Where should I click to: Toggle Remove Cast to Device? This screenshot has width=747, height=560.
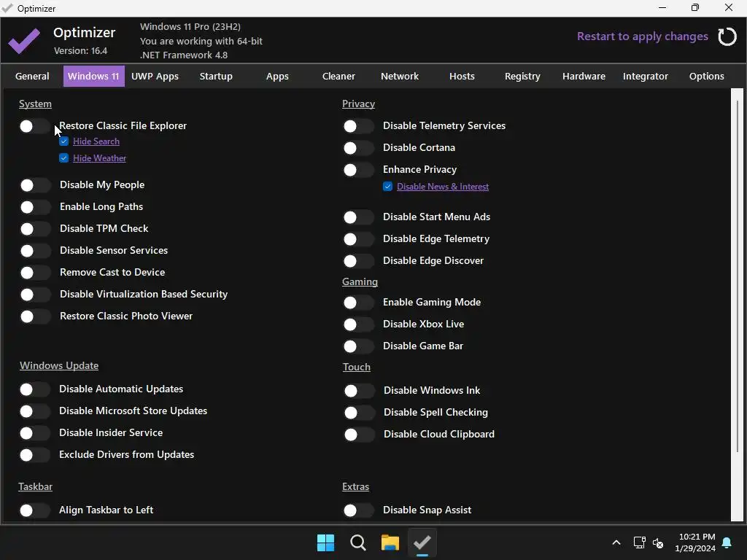[35, 273]
